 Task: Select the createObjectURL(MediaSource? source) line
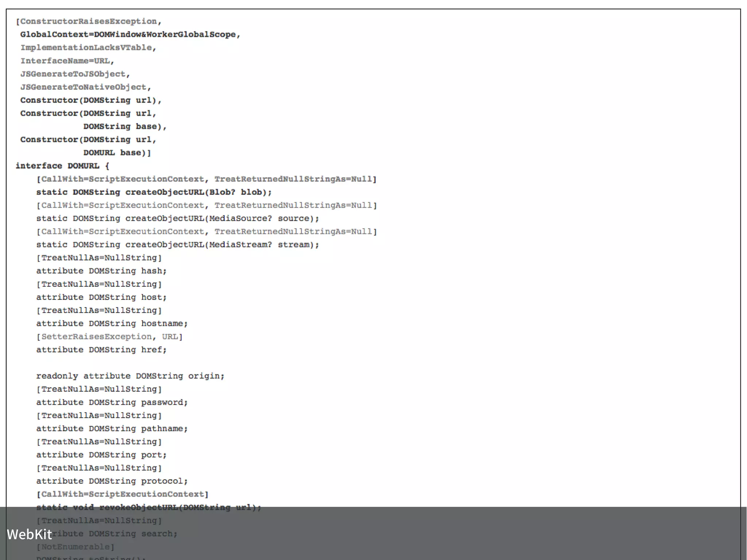178,219
